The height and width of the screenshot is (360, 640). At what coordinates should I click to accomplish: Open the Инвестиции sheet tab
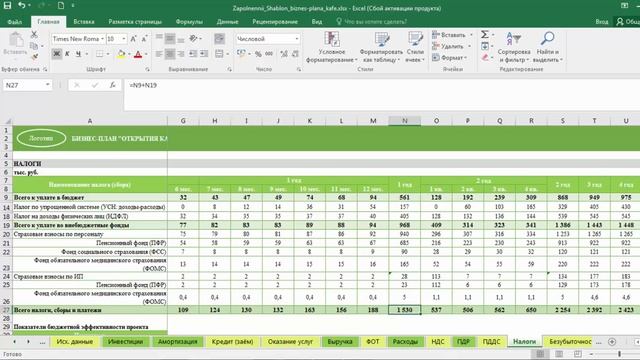click(125, 342)
